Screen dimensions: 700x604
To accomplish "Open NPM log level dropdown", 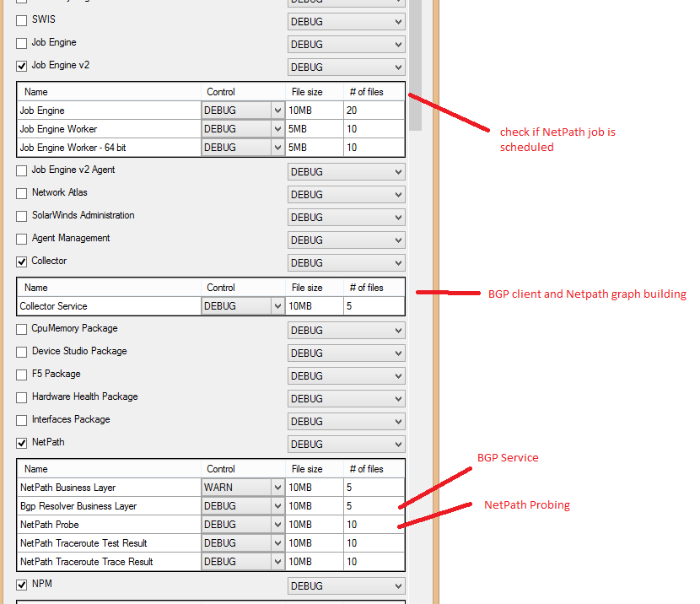I will 347,585.
